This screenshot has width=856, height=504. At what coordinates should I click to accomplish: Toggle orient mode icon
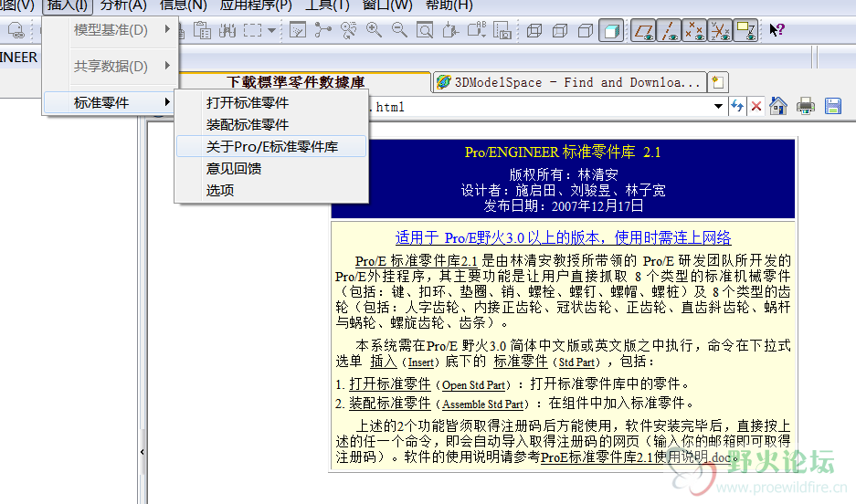[x=348, y=30]
